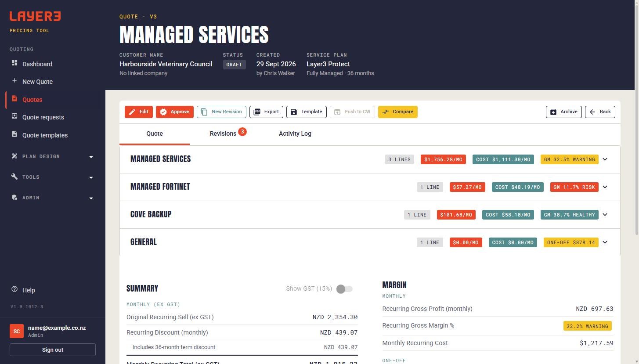The image size is (639, 364).
Task: Click the GM 11.7% RISK badge
Action: point(574,187)
